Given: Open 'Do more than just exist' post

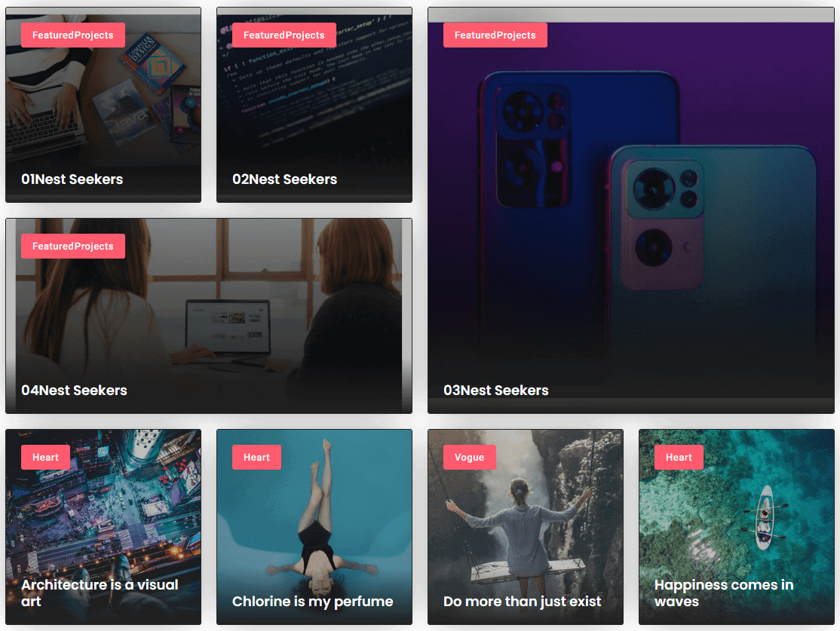Looking at the screenshot, I should coord(522,602).
